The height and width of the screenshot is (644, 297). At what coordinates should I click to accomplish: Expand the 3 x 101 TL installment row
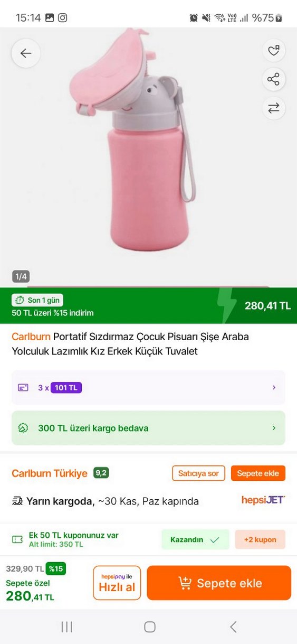[x=148, y=387]
